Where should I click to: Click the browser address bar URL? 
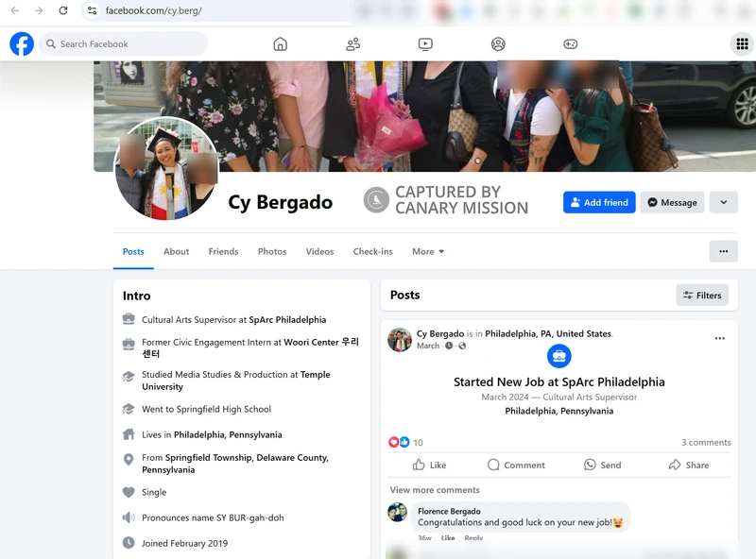[x=153, y=10]
